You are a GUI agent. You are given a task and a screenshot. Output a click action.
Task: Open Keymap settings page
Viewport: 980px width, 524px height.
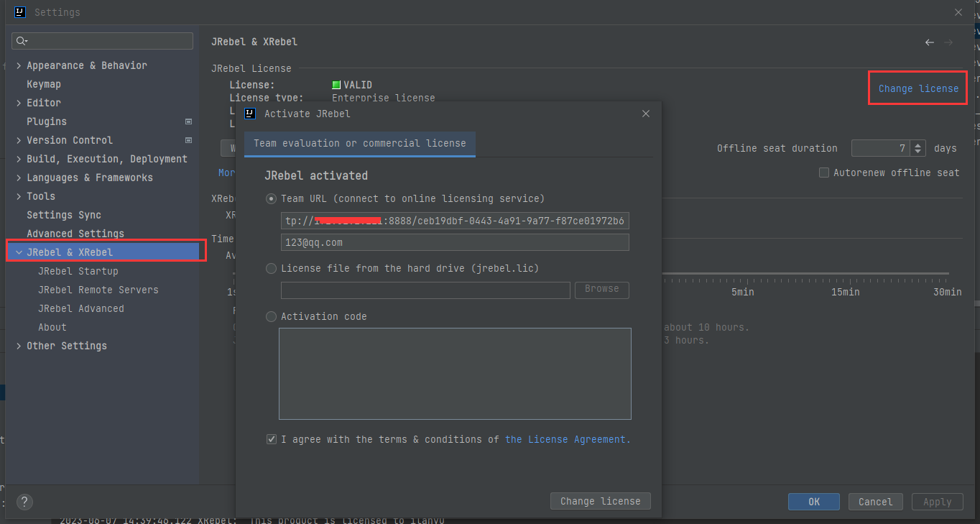[44, 84]
